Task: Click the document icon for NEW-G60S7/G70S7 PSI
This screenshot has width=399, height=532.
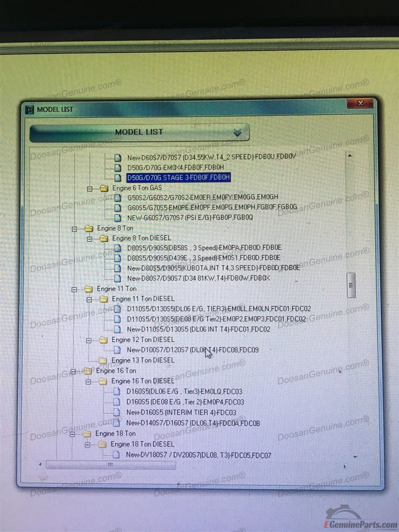Action: 118,217
